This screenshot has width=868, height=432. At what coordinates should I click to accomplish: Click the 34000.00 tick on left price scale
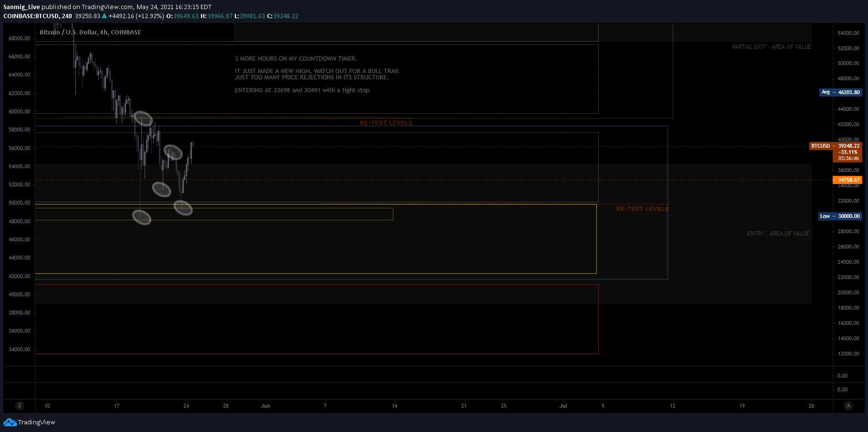click(20, 349)
